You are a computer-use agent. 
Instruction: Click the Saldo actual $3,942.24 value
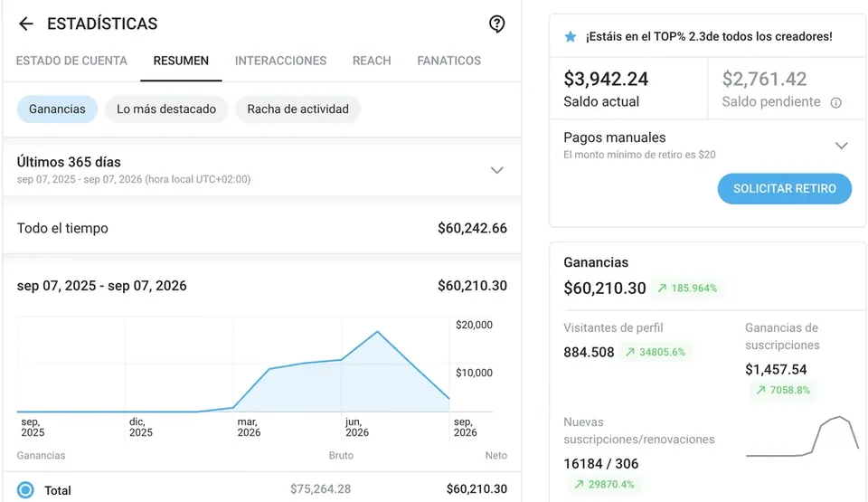pyautogui.click(x=606, y=80)
